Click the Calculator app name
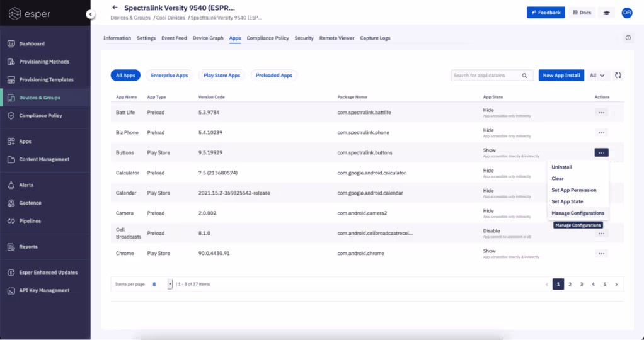644x340 pixels. (128, 173)
